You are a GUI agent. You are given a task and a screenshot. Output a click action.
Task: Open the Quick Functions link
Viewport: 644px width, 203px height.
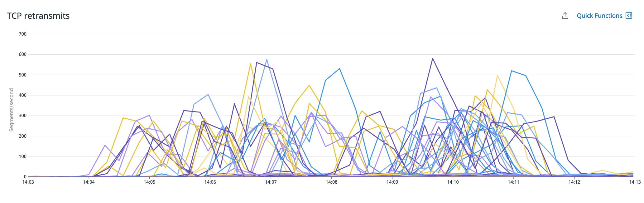[x=599, y=16]
